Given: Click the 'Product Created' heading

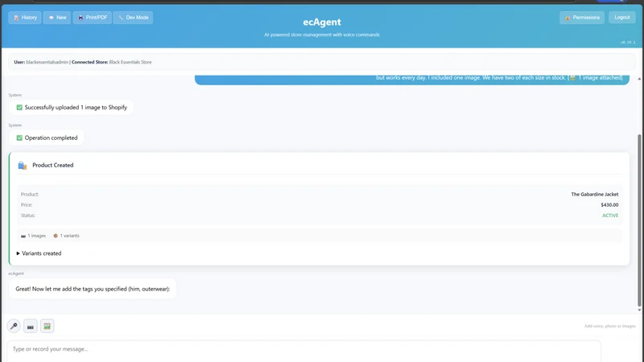Looking at the screenshot, I should [53, 165].
